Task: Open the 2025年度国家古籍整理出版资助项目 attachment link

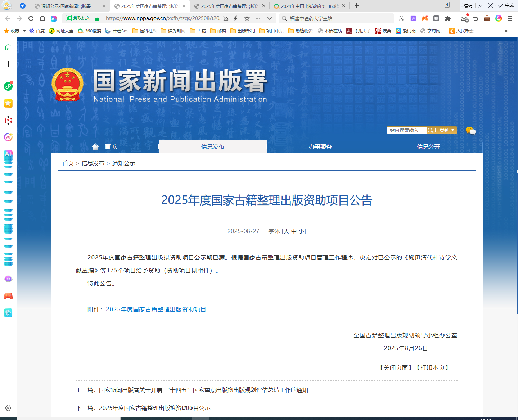Action: point(156,310)
